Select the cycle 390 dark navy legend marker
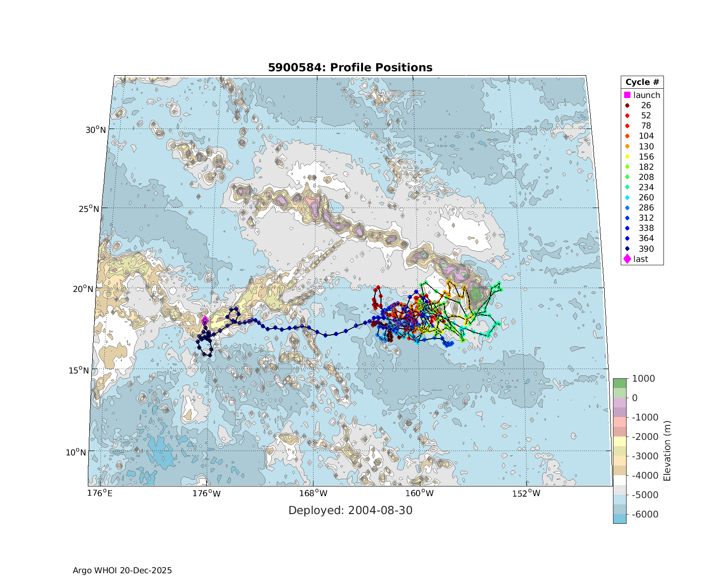This screenshot has width=728, height=582. point(627,249)
